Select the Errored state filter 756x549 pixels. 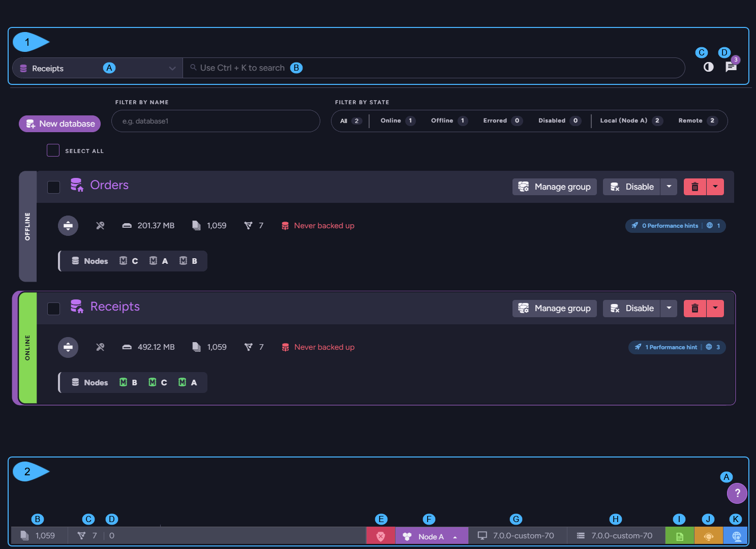502,121
